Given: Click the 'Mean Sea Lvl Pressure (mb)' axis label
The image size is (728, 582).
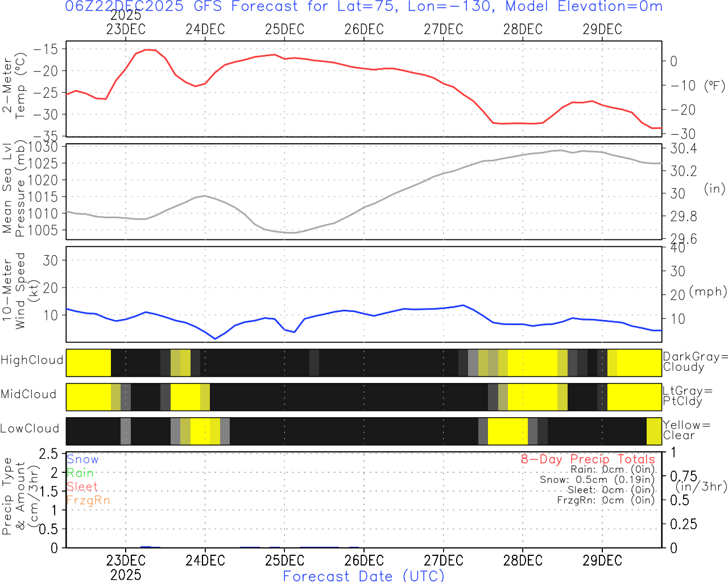Looking at the screenshot, I should click(14, 188).
